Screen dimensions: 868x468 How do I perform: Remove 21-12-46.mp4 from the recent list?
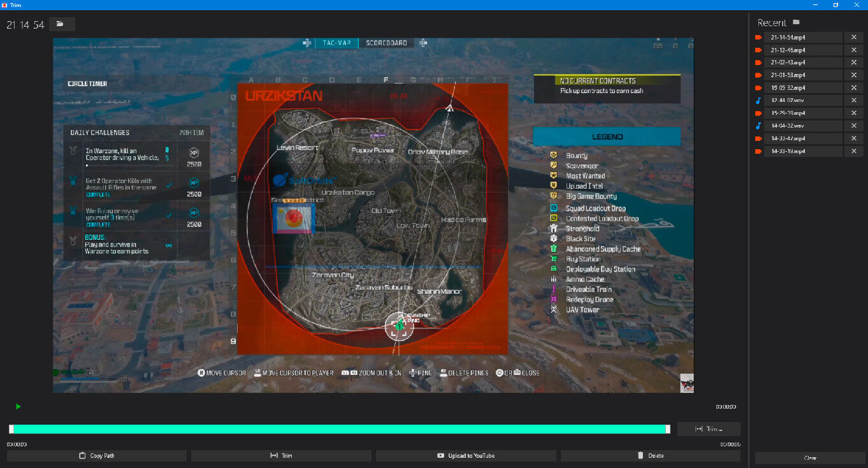pos(854,50)
